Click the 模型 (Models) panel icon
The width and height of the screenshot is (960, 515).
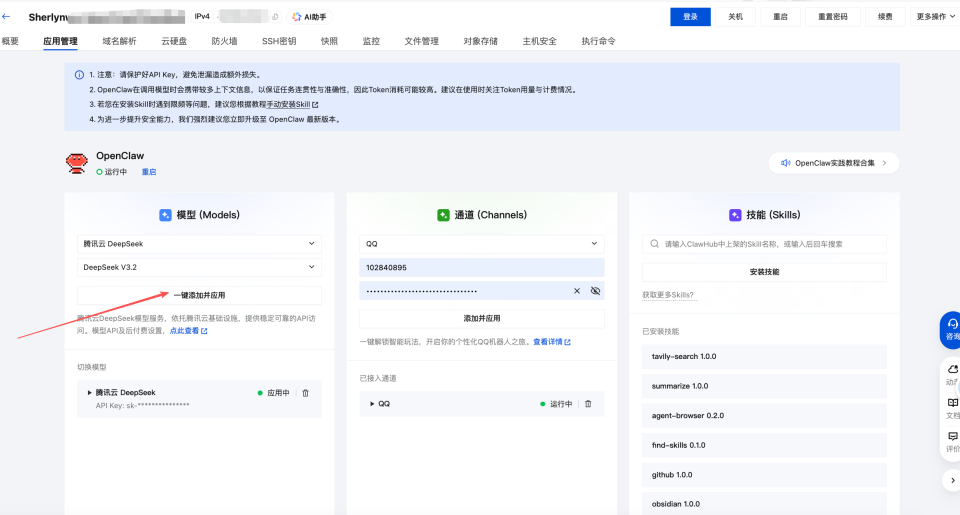tap(165, 215)
